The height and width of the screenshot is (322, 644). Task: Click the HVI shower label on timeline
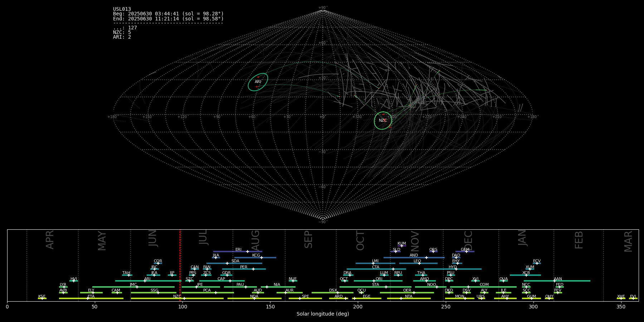click(74, 279)
